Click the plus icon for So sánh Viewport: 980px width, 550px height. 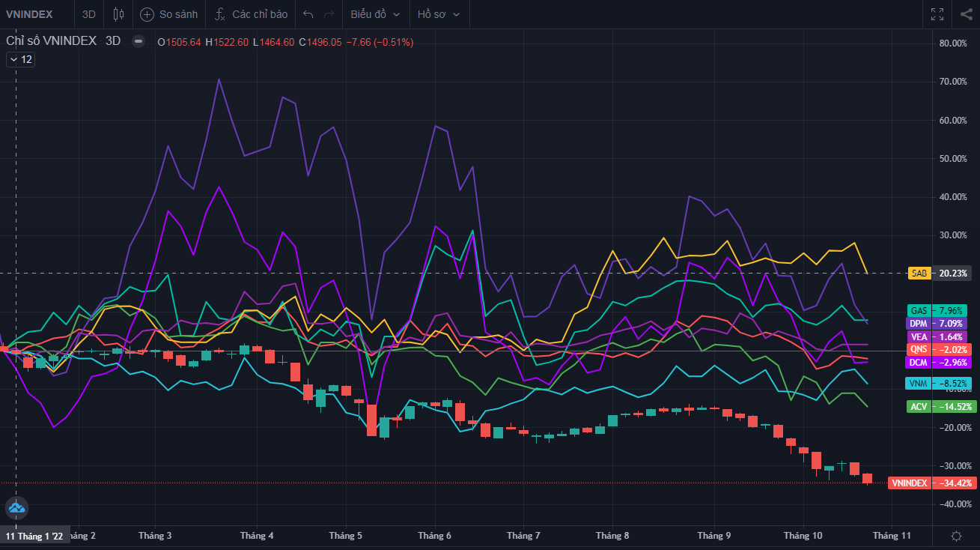click(x=147, y=14)
